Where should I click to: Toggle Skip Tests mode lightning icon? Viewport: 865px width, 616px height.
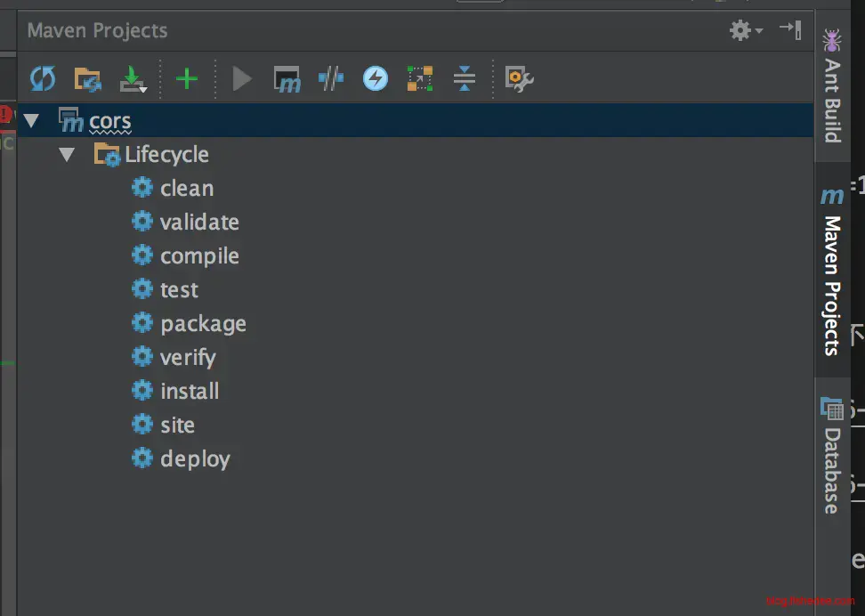pos(376,79)
